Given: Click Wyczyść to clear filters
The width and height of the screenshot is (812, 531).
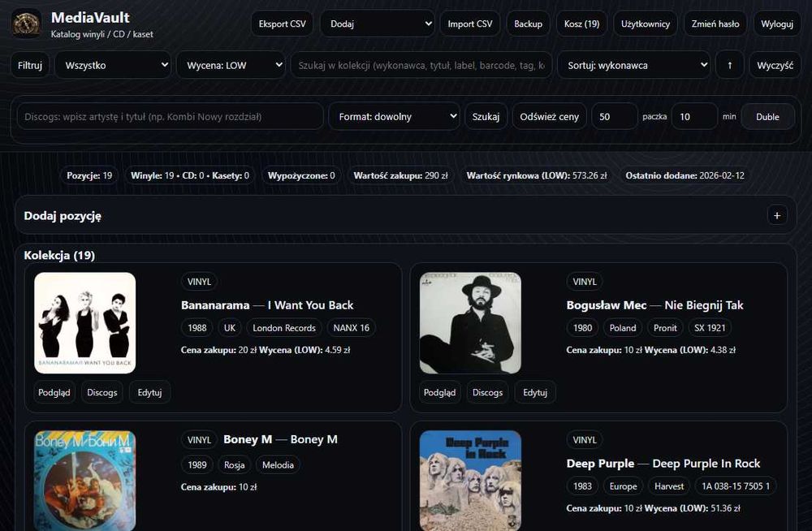Looking at the screenshot, I should 775,65.
